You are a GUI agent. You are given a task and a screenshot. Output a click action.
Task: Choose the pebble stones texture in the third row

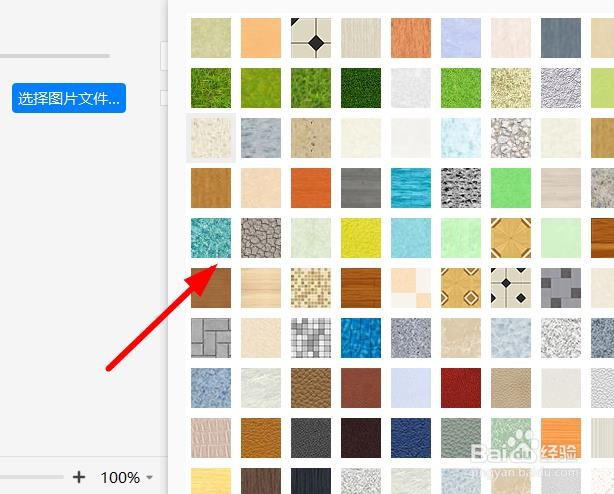[511, 138]
